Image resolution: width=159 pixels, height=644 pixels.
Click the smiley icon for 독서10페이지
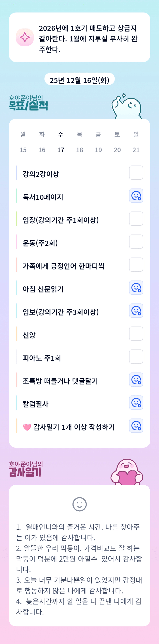tap(136, 195)
